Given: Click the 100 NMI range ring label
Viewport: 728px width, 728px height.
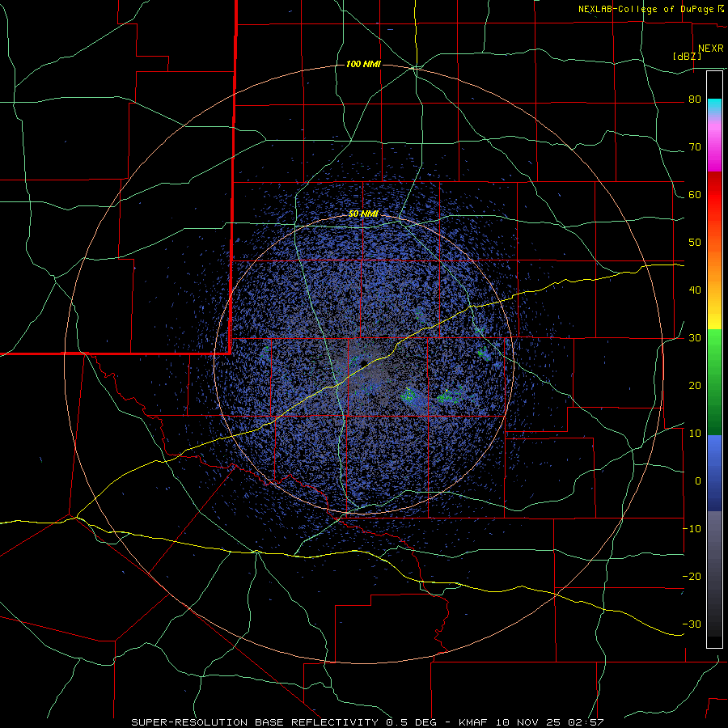Looking at the screenshot, I should point(363,64).
